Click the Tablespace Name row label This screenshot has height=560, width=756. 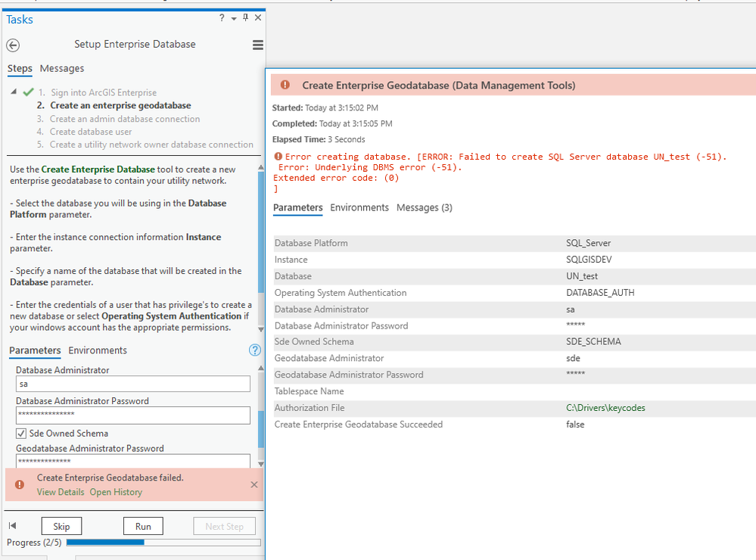tap(309, 391)
